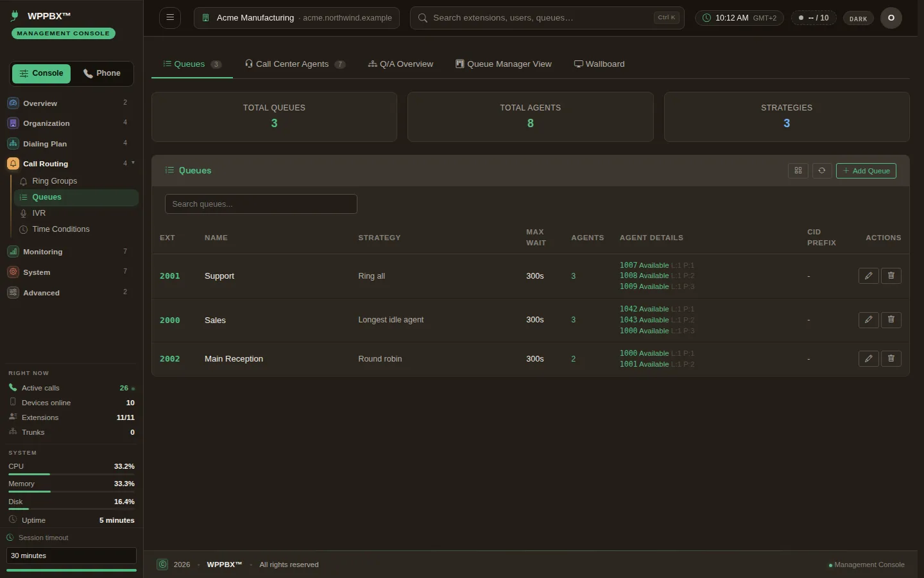Focus the global search extensions field
This screenshot has width=924, height=578.
(x=547, y=18)
